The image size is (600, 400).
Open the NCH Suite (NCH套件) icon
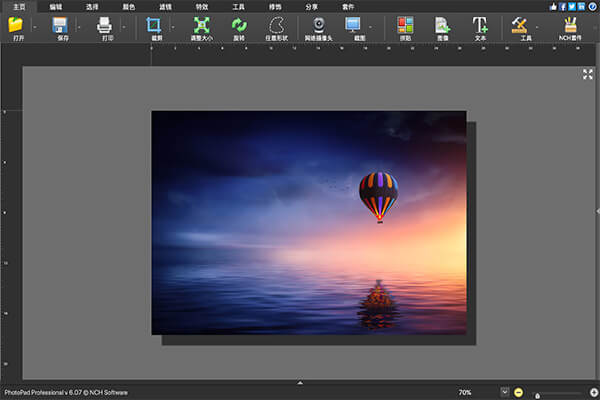[x=571, y=24]
